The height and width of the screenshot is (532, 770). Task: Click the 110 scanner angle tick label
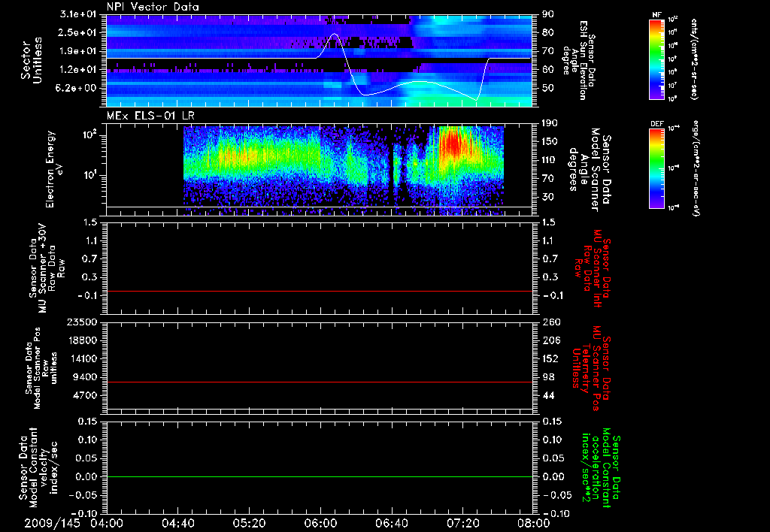[x=550, y=160]
